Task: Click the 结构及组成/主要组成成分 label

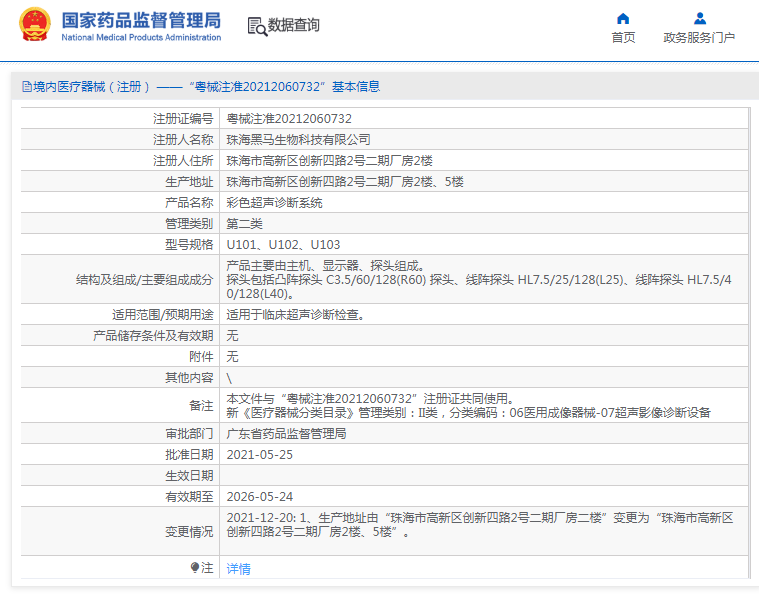Action: 144,279
